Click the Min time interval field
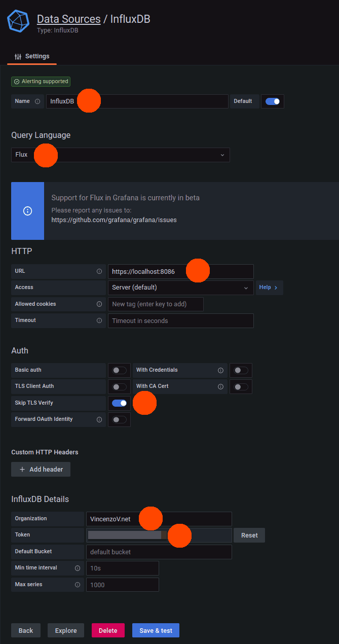Viewport: 339px width, 644px height. (x=123, y=568)
